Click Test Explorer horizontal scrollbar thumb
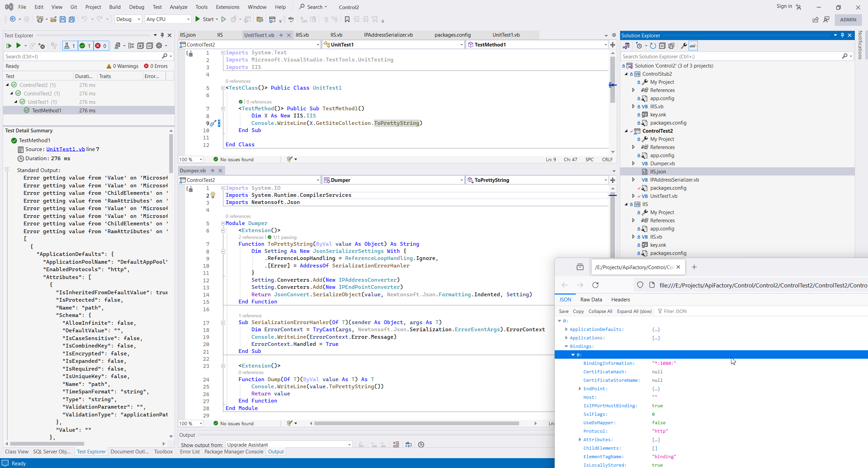 coord(47,444)
